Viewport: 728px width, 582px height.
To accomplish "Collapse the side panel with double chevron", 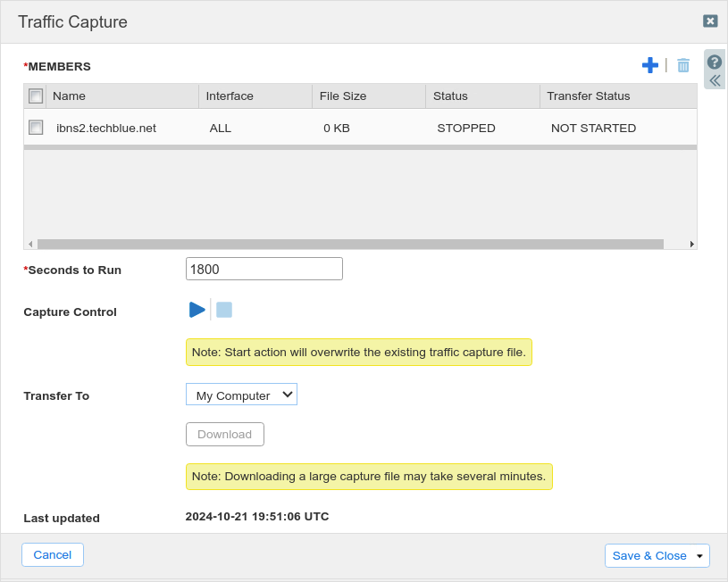I will pyautogui.click(x=715, y=80).
